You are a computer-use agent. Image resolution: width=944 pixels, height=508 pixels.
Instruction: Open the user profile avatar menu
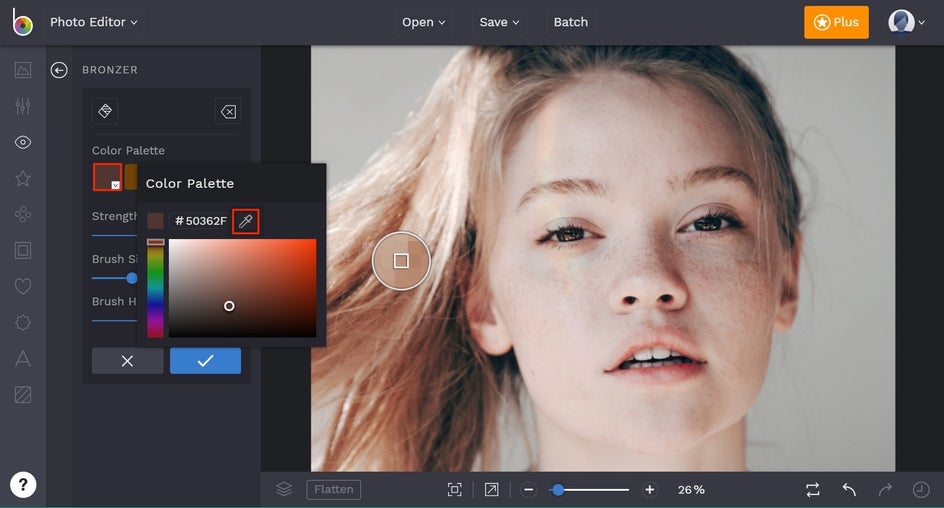(906, 22)
